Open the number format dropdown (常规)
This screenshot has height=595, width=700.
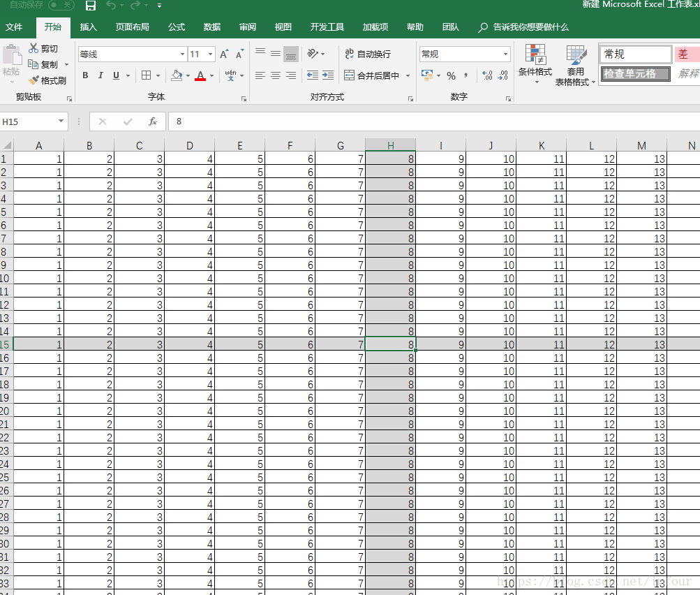(505, 54)
